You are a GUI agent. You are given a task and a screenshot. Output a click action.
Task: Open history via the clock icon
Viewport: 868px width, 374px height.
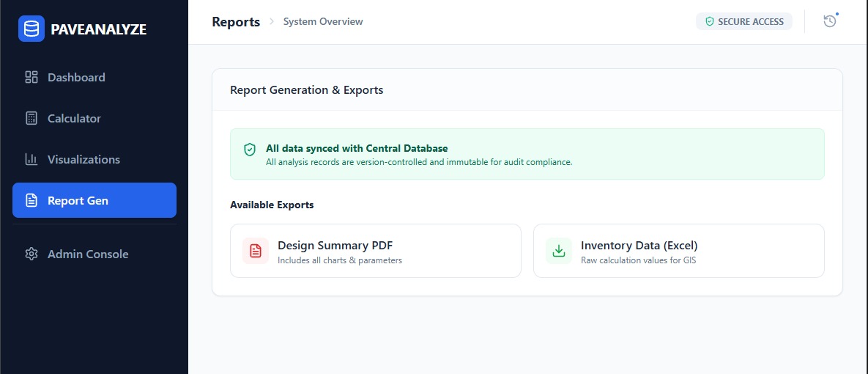[x=829, y=21]
